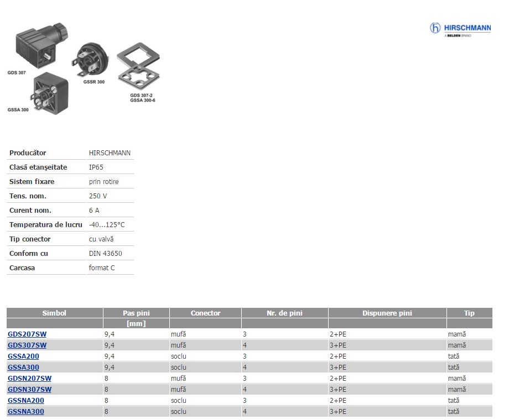Open the GSSA200 product link
The height and width of the screenshot is (420, 509).
pos(23,356)
